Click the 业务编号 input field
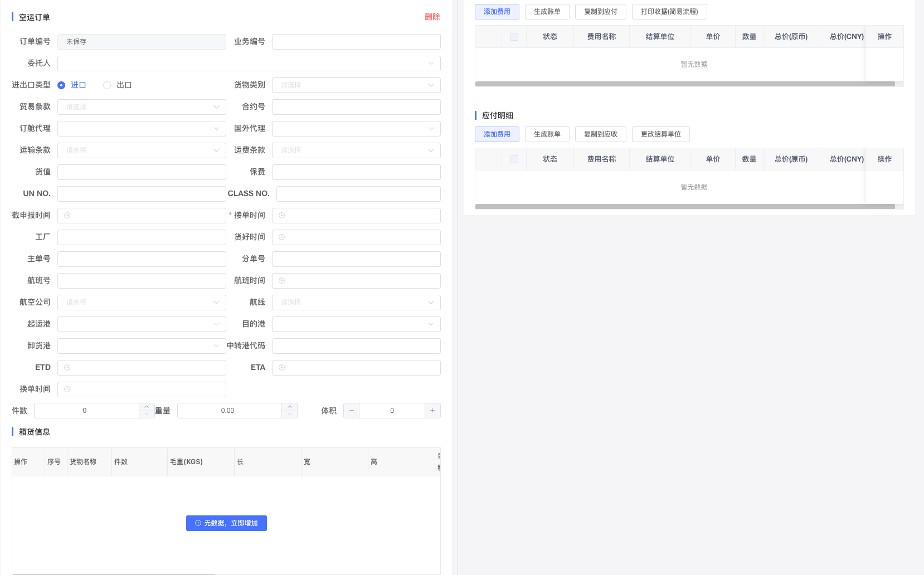924x575 pixels. [x=356, y=42]
